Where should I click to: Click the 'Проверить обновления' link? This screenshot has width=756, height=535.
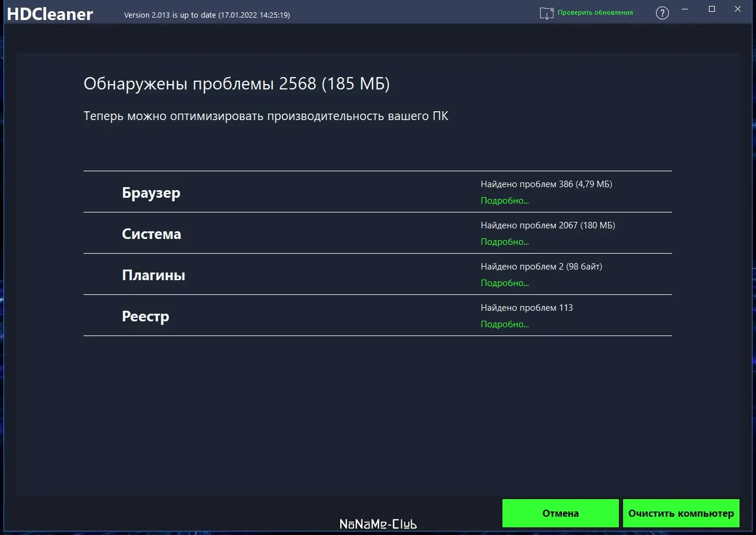[x=595, y=12]
